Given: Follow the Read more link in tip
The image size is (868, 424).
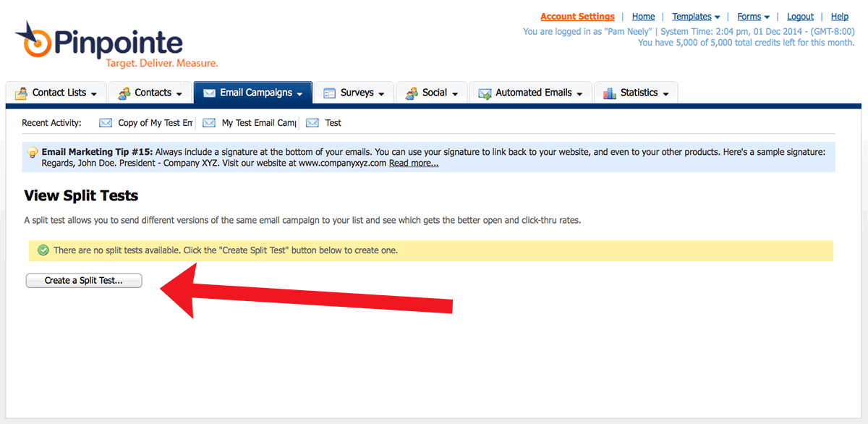Looking at the screenshot, I should [x=414, y=164].
